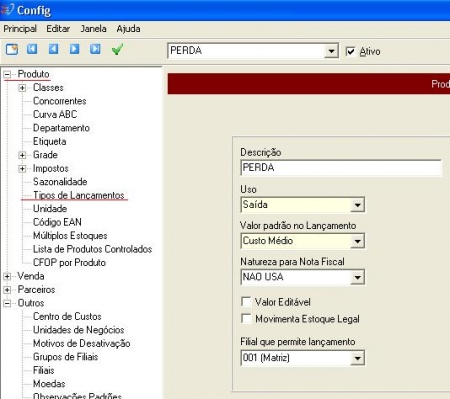Confirm with the green checkmark icon
The width and height of the screenshot is (450, 399).
(x=117, y=50)
